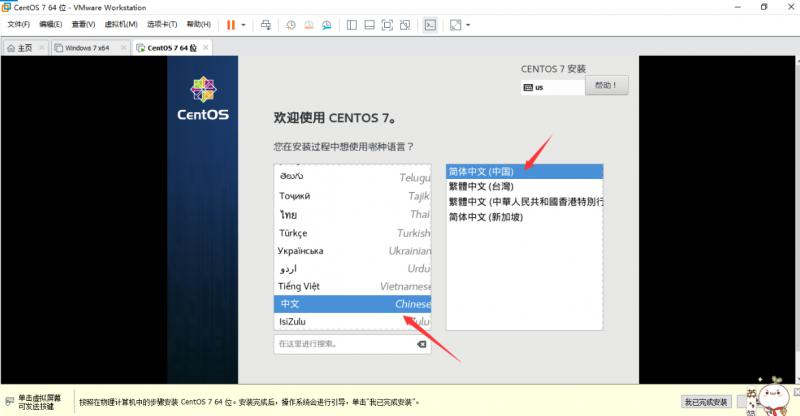Click the Send Ctrl+Alt+Del toolbar icon
800x416 pixels.
click(266, 25)
